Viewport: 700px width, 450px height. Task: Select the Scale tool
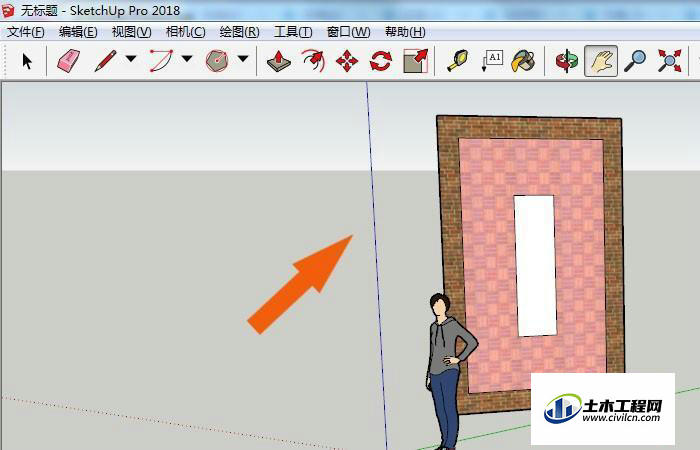pyautogui.click(x=415, y=61)
